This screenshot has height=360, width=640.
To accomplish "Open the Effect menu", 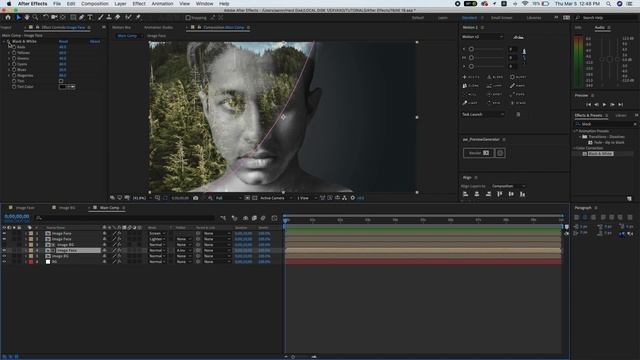I will [139, 4].
